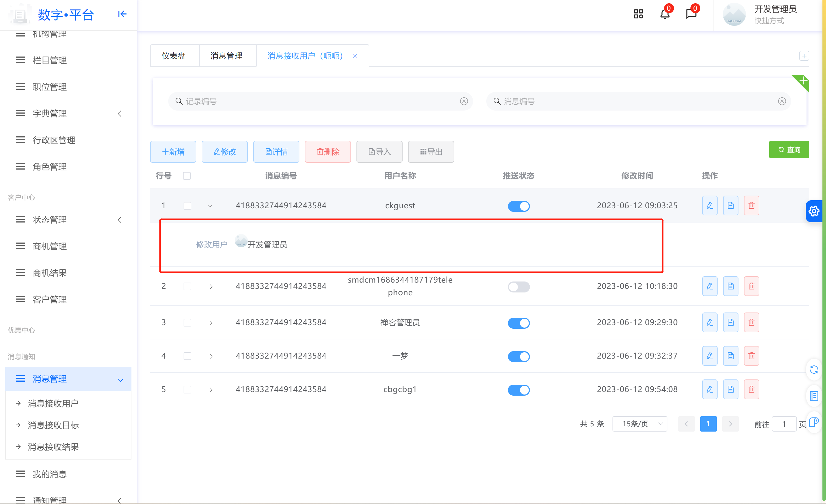Viewport: 826px width, 504px height.
Task: Check the row 5 checkbox
Action: click(x=187, y=390)
